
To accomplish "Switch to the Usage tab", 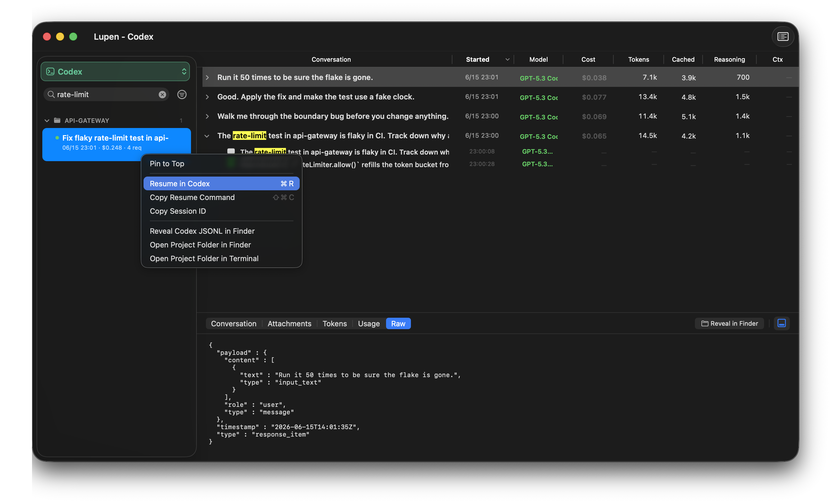I will tap(369, 323).
